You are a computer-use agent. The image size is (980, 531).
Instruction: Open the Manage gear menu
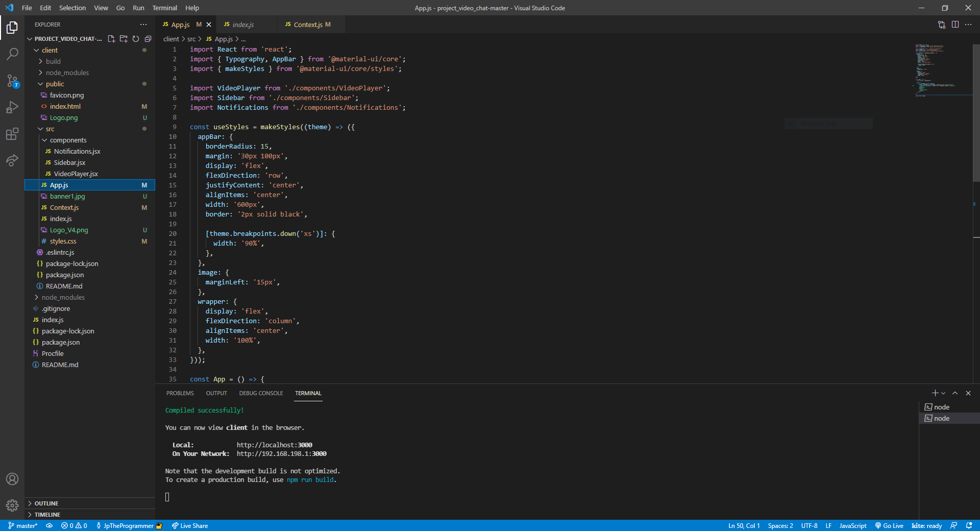(12, 505)
